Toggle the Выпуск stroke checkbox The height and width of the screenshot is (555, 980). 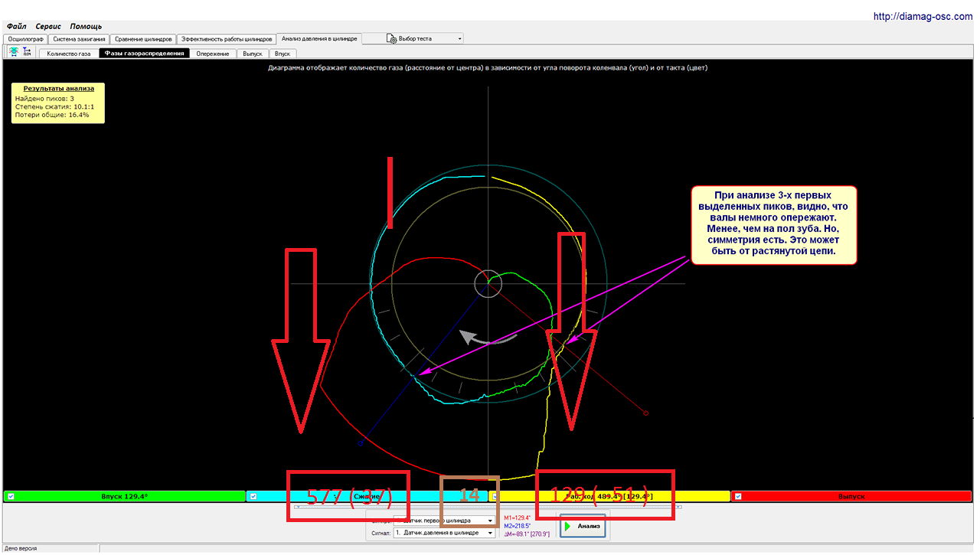pyautogui.click(x=738, y=496)
